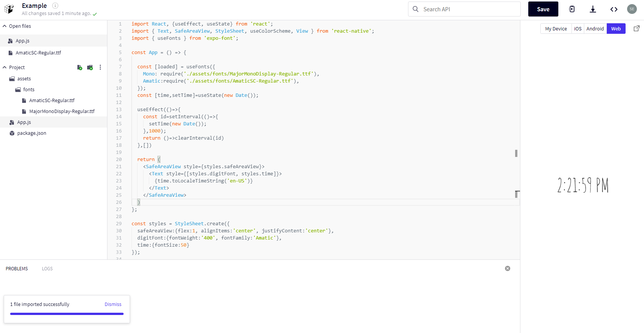Focus the Search API field

tap(464, 9)
